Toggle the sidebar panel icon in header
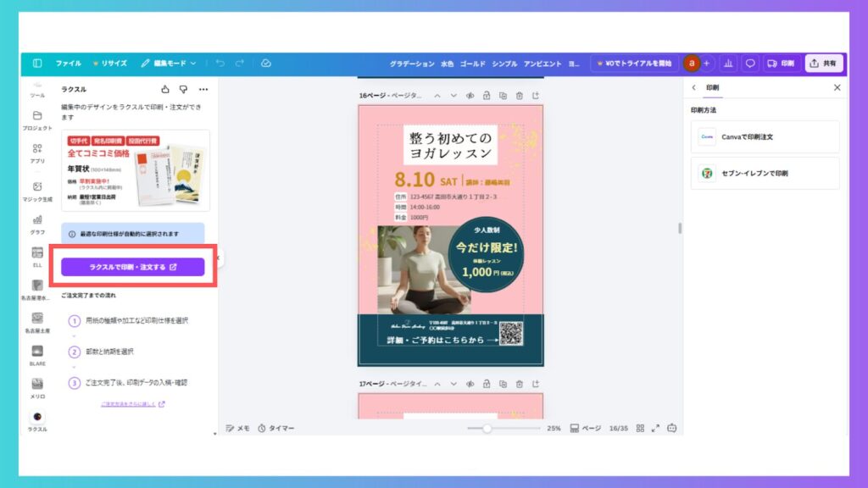Image resolution: width=868 pixels, height=488 pixels. point(37,64)
